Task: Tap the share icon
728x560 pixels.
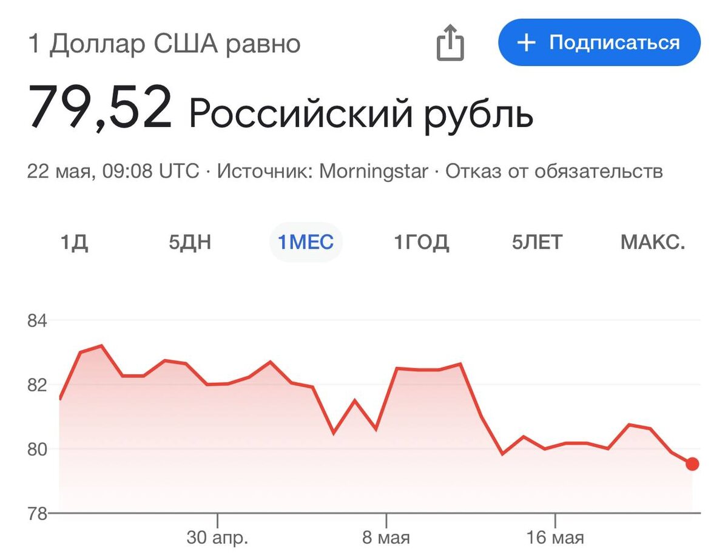Action: pos(450,44)
